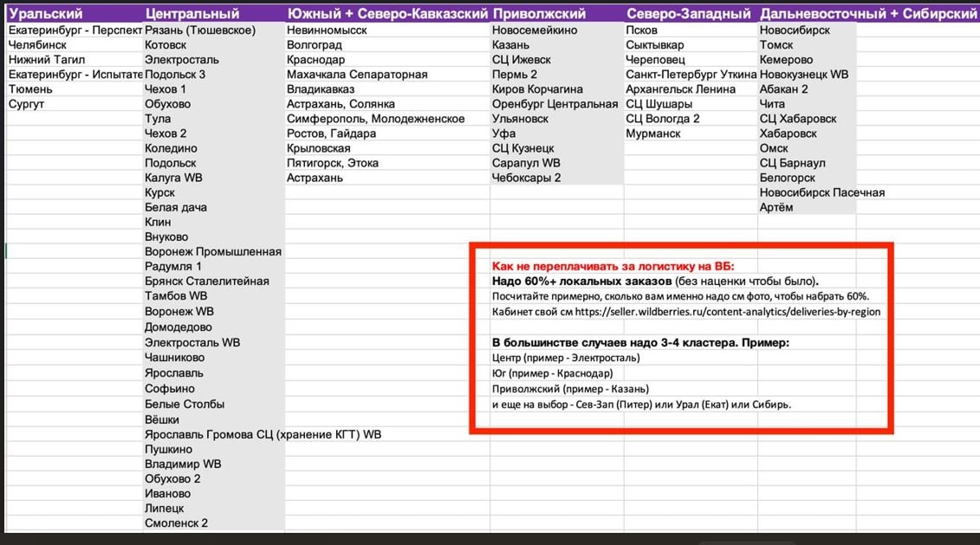Click the Симферополь, Молодежненское cell
This screenshot has width=980, height=545.
(387, 119)
